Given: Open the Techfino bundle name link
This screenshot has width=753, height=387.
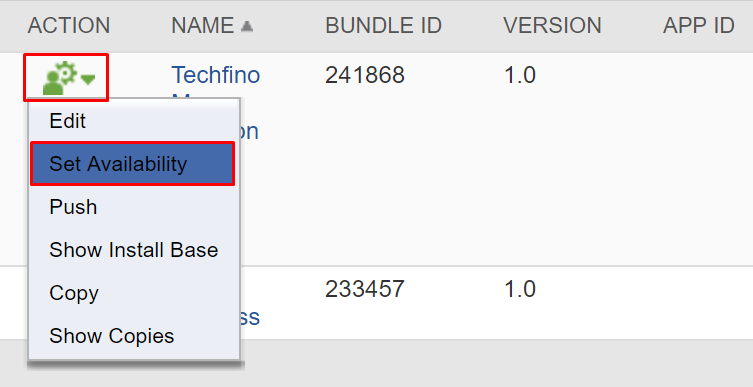Looking at the screenshot, I should pyautogui.click(x=216, y=75).
